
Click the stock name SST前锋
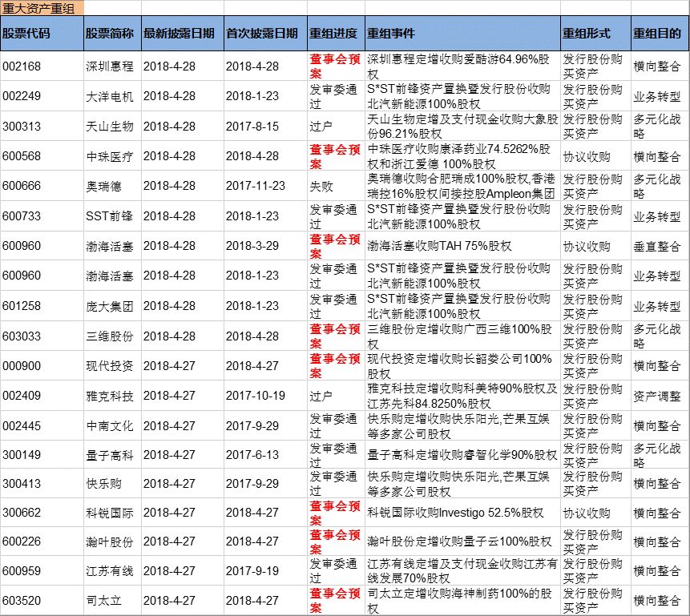[x=109, y=216]
